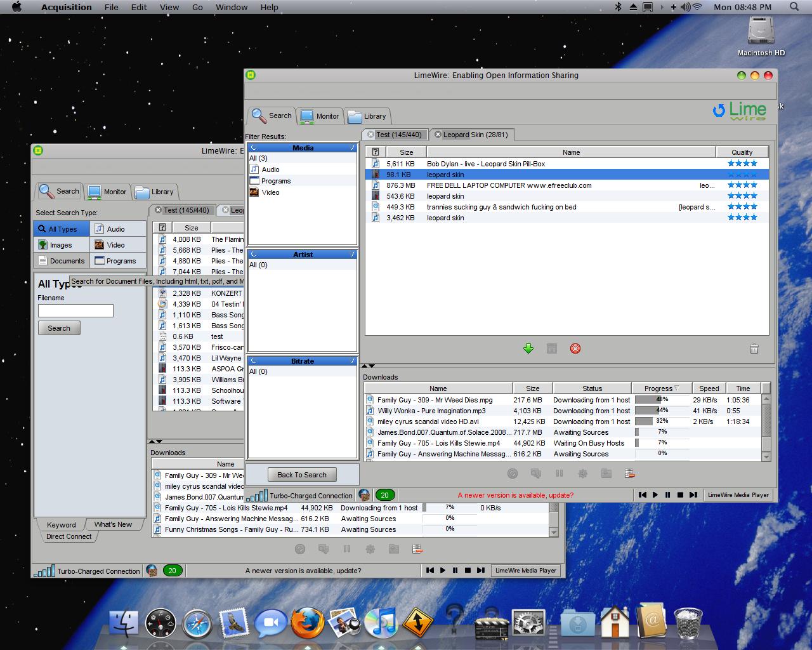Image resolution: width=812 pixels, height=650 pixels.
Task: Open the What's New tab
Action: [113, 524]
